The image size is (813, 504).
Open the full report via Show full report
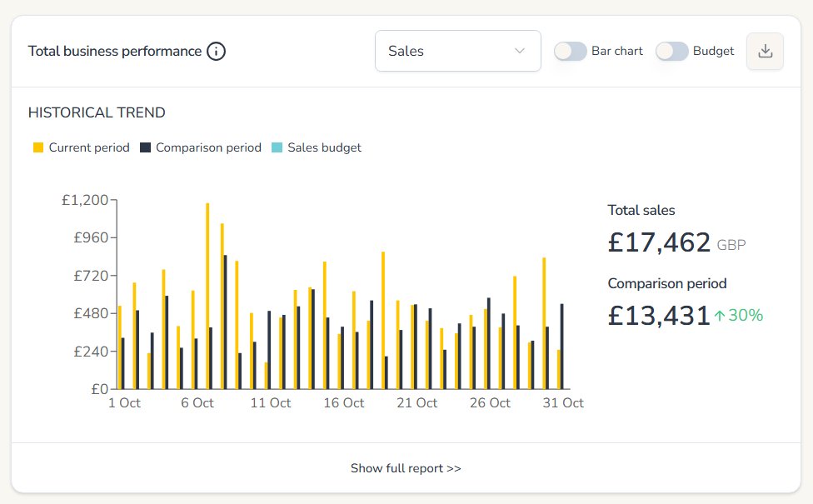click(x=406, y=468)
